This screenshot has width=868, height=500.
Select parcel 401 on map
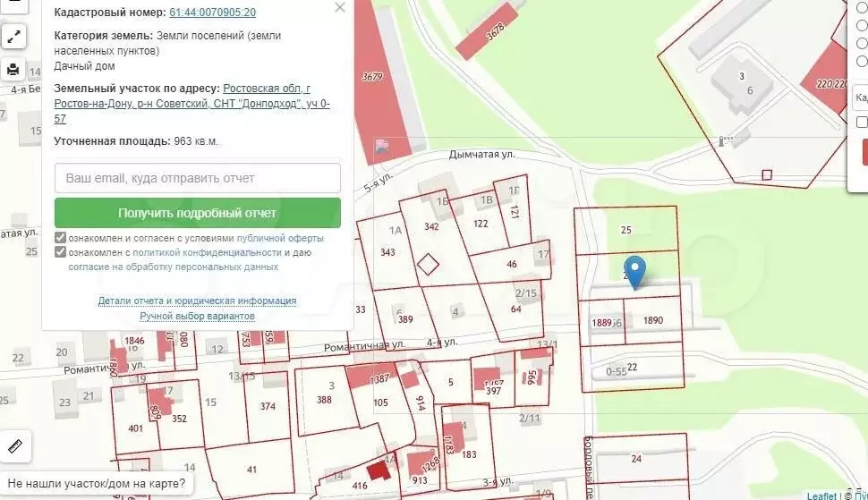[x=135, y=428]
